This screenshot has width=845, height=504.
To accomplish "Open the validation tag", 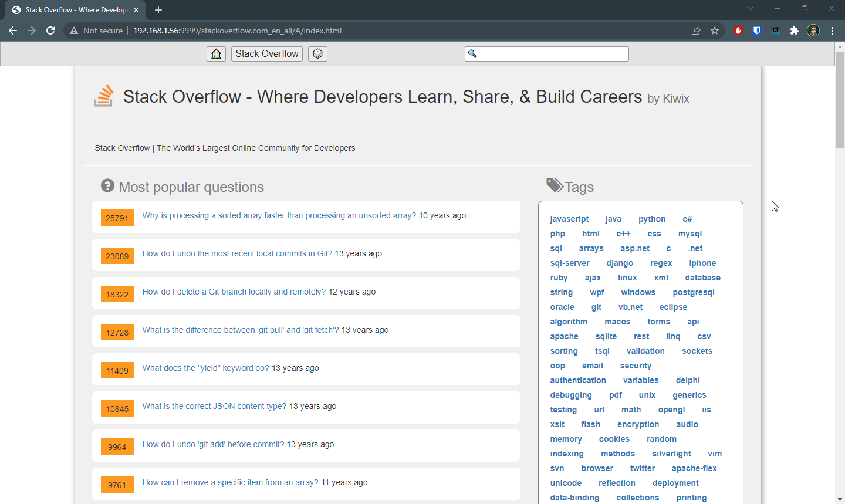I will point(645,351).
